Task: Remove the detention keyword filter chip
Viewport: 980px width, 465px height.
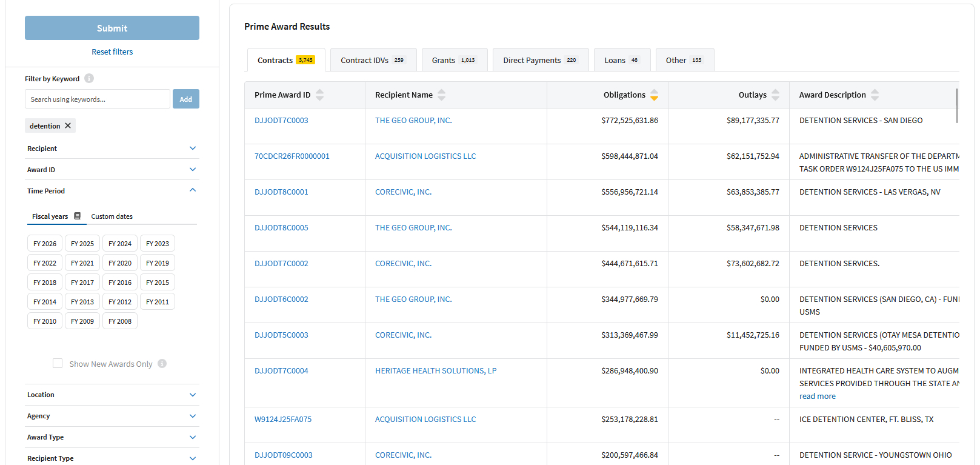Action: pos(68,125)
